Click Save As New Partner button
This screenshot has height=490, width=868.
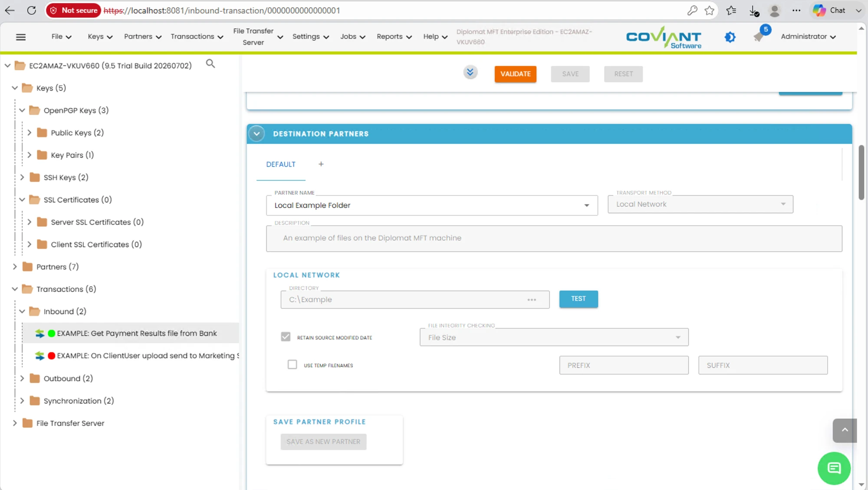click(x=323, y=442)
